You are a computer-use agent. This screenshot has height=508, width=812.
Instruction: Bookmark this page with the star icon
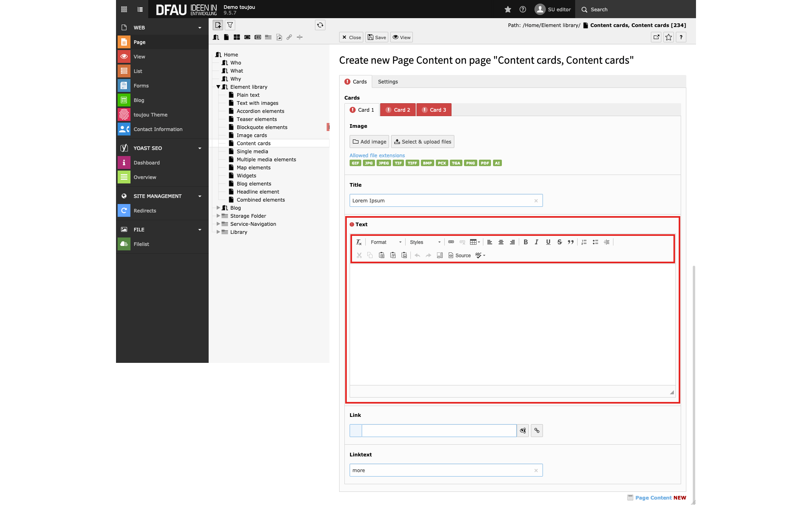coord(669,37)
